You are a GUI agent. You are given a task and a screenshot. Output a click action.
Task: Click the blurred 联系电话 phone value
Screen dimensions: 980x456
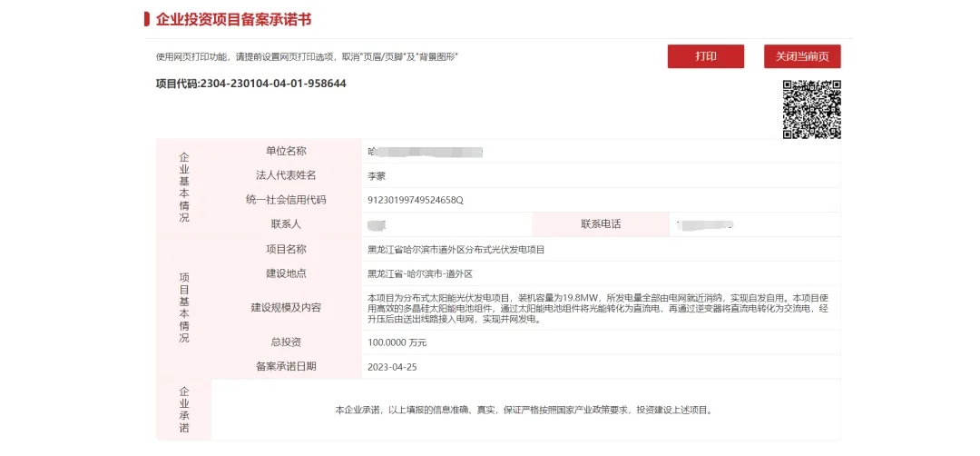(704, 224)
